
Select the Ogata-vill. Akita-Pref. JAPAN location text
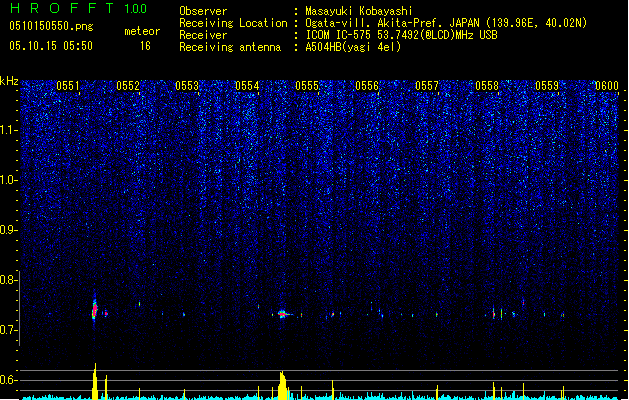(446, 23)
